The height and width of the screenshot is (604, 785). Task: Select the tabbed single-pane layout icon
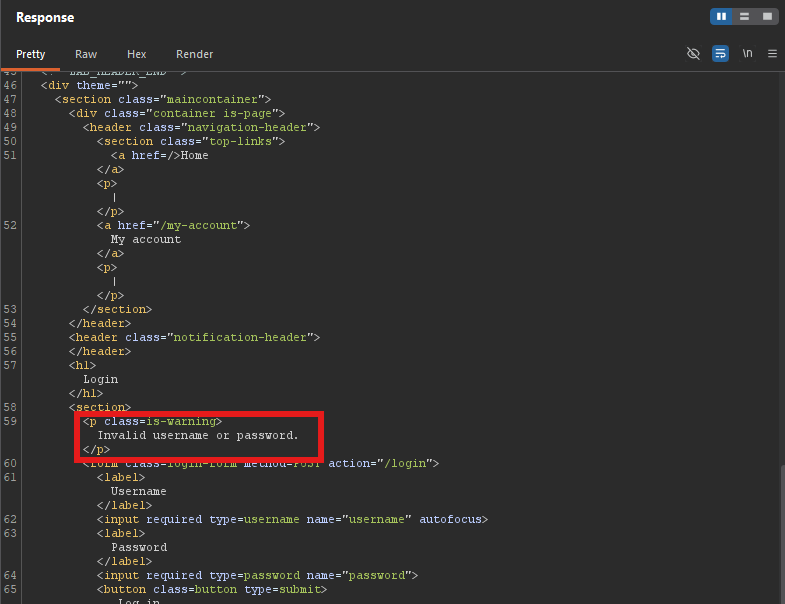[767, 17]
